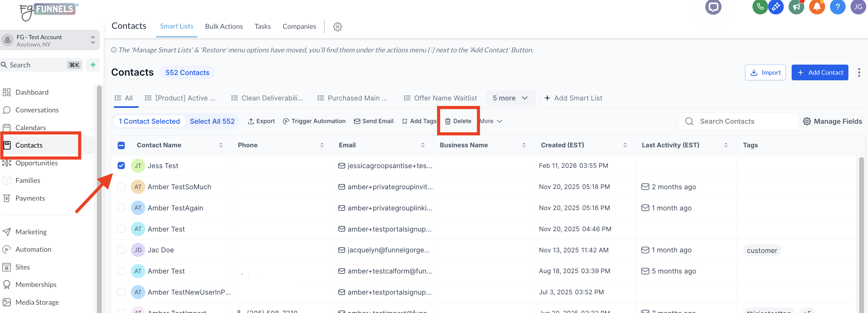Select the All smart list tab
Viewport: 868px width, 313px height.
pyautogui.click(x=124, y=98)
